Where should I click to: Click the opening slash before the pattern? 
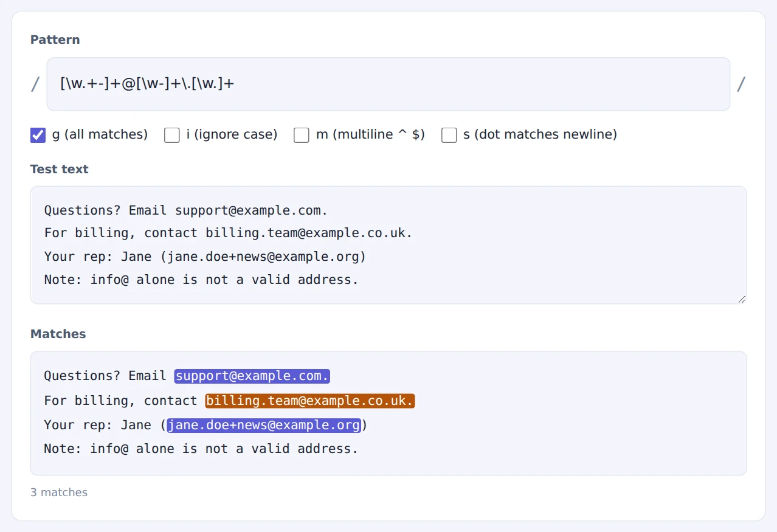tap(35, 84)
